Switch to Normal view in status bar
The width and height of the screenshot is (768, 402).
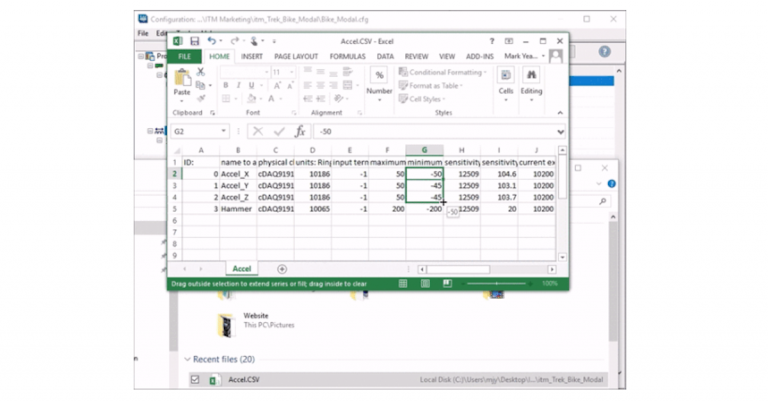click(x=403, y=284)
